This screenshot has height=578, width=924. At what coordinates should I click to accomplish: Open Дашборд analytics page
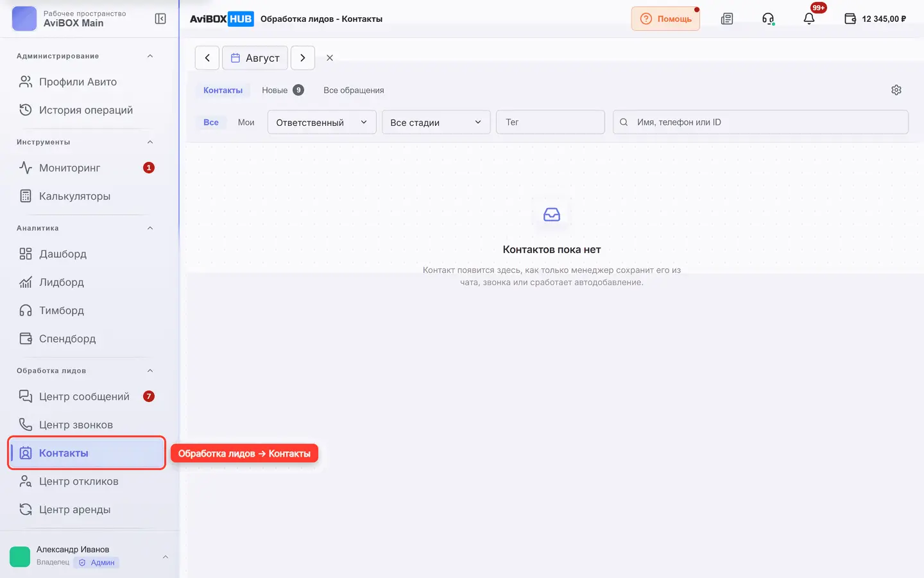coord(86,254)
